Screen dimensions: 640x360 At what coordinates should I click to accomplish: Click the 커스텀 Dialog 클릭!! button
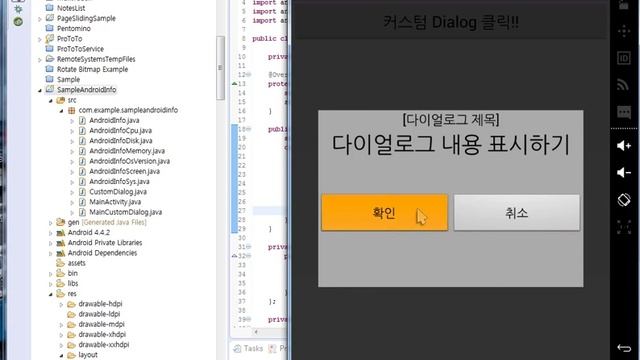pos(451,22)
